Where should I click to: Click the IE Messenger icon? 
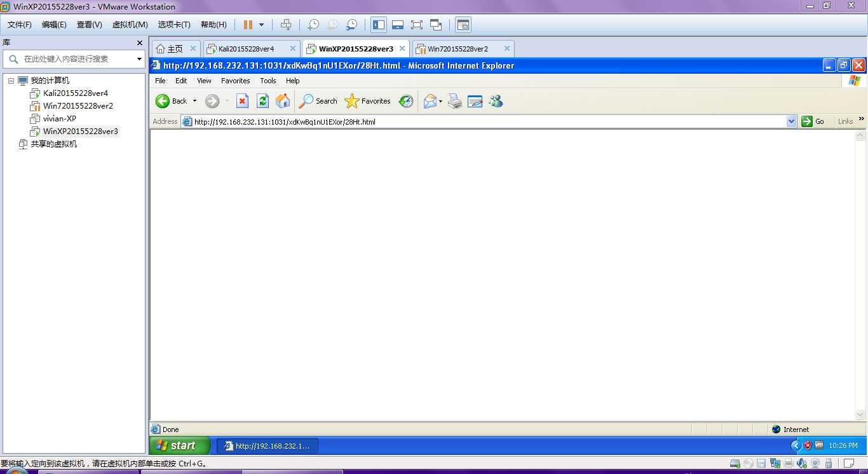coord(496,101)
